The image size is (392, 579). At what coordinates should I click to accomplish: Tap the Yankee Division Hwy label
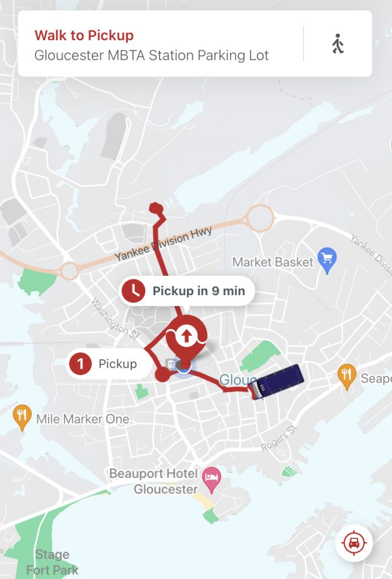point(163,243)
